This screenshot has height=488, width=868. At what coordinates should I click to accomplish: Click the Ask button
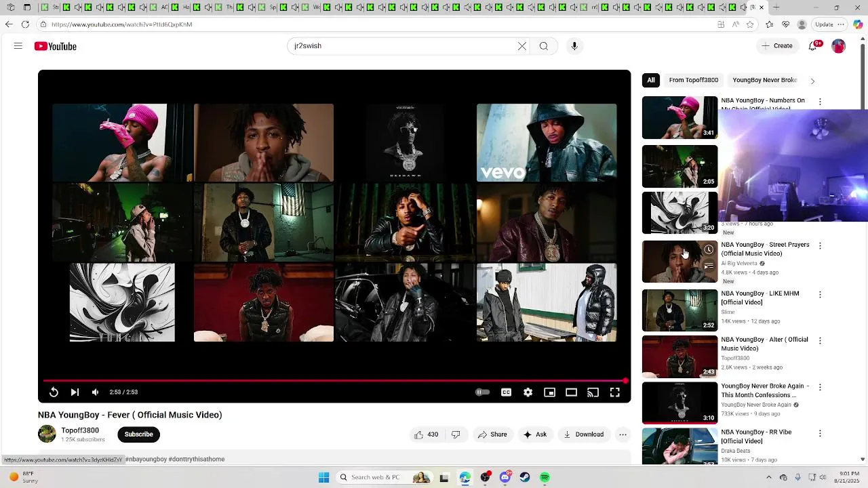coord(534,434)
